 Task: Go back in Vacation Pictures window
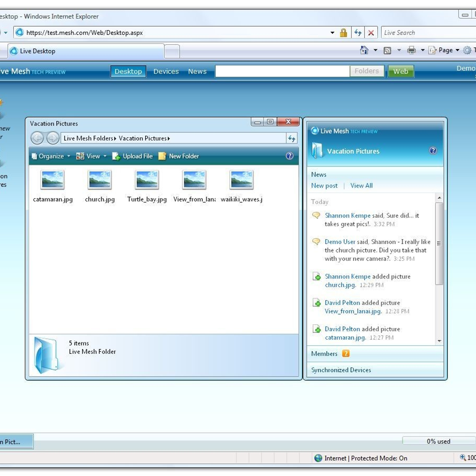[x=37, y=138]
